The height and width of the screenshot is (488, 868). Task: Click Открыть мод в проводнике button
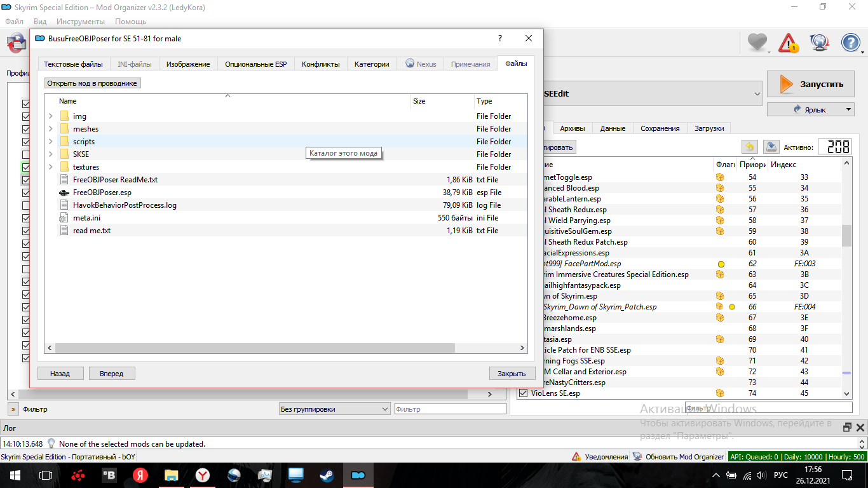(x=92, y=83)
